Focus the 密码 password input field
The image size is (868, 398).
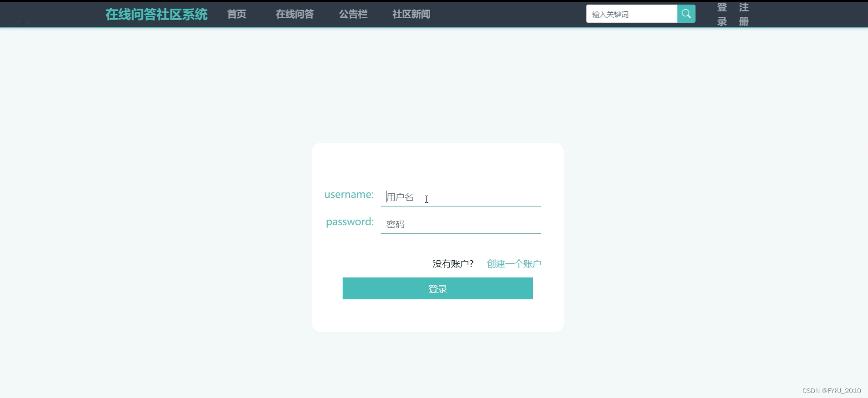(461, 224)
